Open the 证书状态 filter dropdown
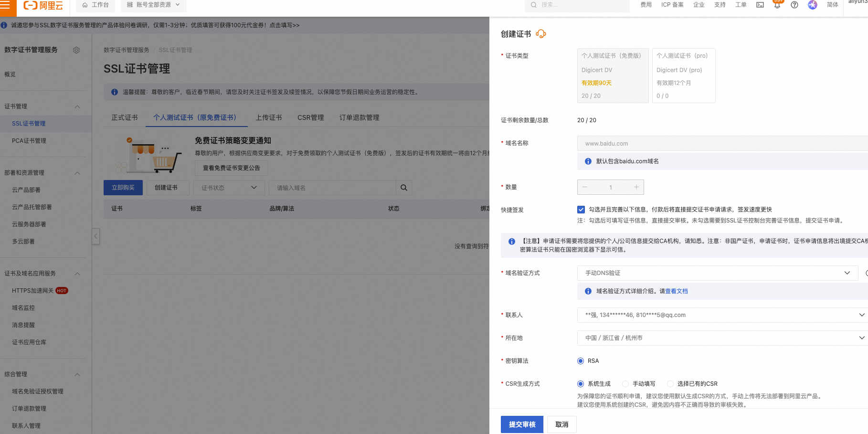This screenshot has height=434, width=868. pos(229,188)
